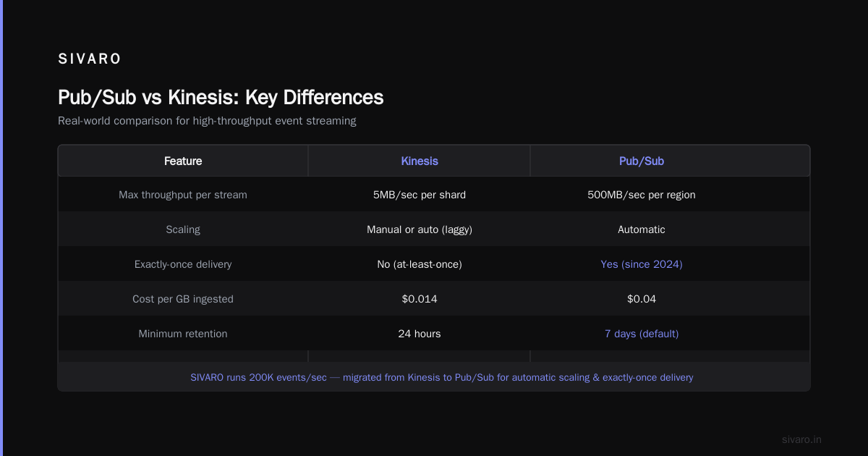
Task: Click the SIVARO brand logo text
Action: pos(90,59)
